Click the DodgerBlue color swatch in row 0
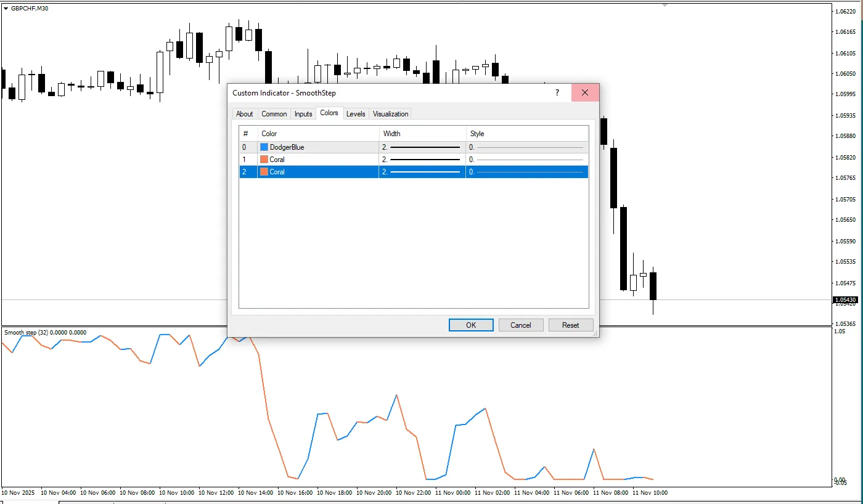 [264, 147]
